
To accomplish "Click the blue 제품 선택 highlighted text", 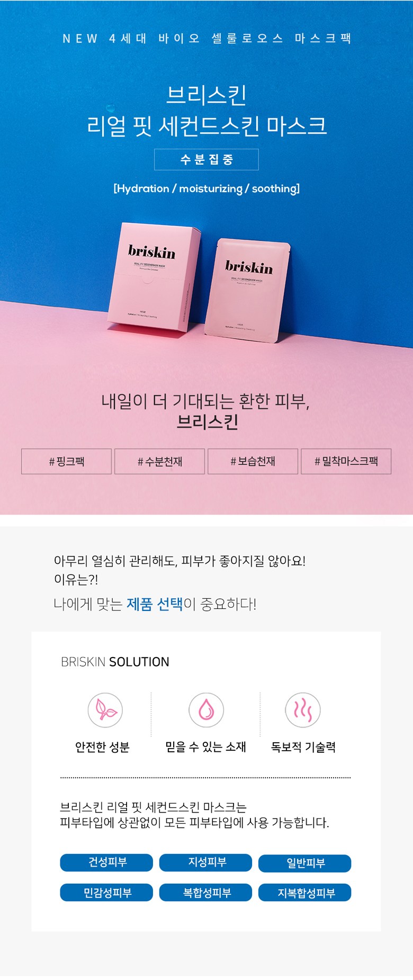I will pyautogui.click(x=155, y=604).
